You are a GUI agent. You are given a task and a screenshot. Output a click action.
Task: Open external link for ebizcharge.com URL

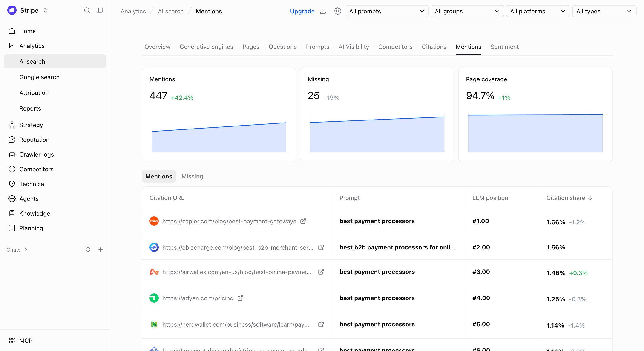(x=321, y=247)
